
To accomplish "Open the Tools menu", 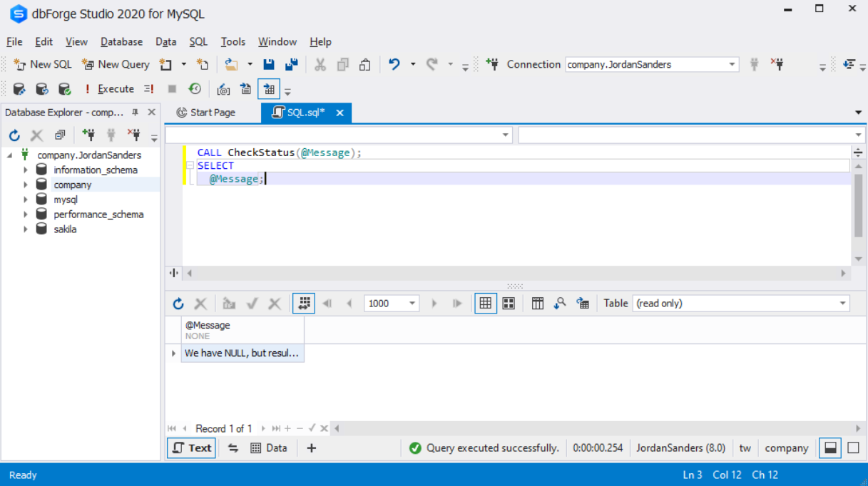I will [x=233, y=42].
